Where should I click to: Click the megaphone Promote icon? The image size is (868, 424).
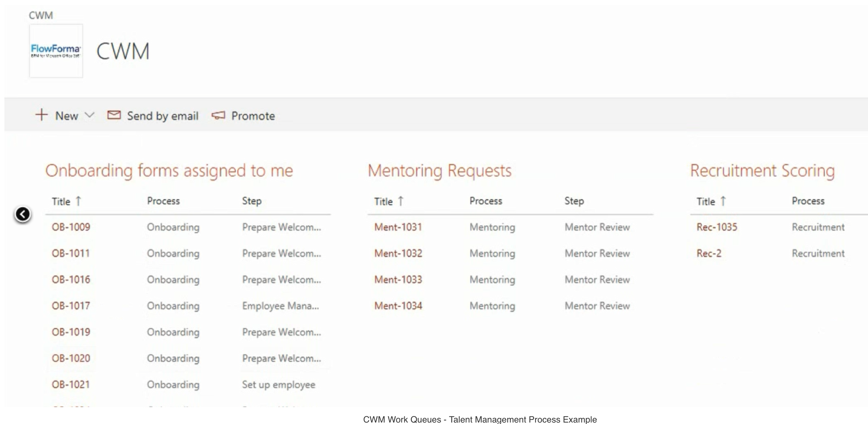click(218, 116)
